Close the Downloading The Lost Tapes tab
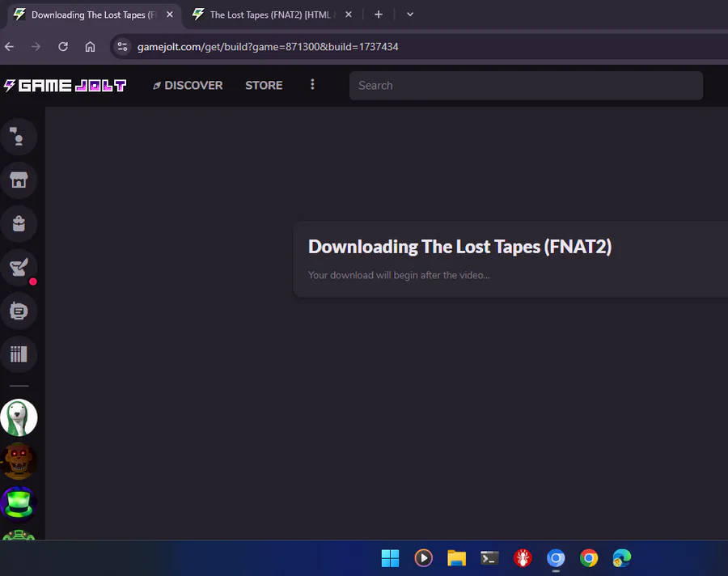 tap(170, 15)
